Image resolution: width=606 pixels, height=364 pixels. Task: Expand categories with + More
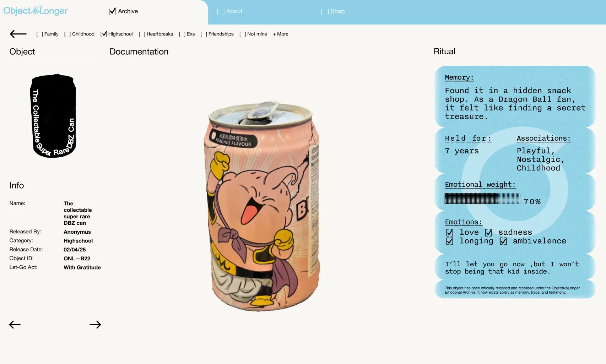pyautogui.click(x=281, y=34)
